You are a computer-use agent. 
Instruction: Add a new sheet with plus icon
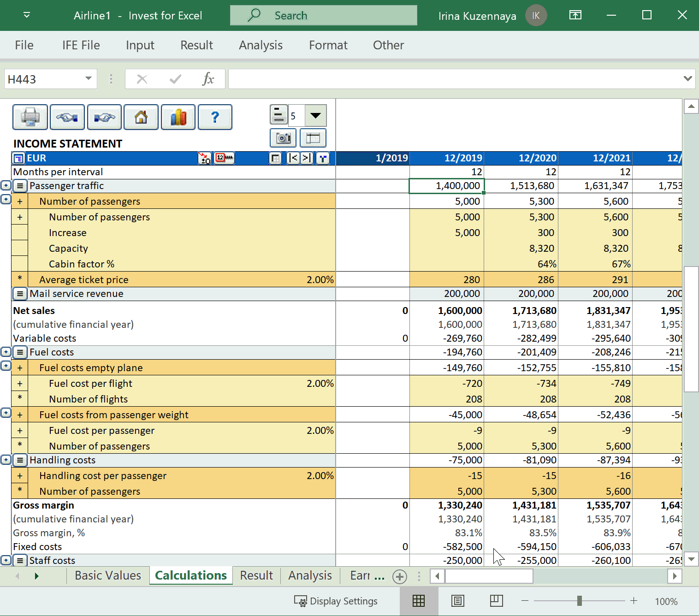coord(399,576)
